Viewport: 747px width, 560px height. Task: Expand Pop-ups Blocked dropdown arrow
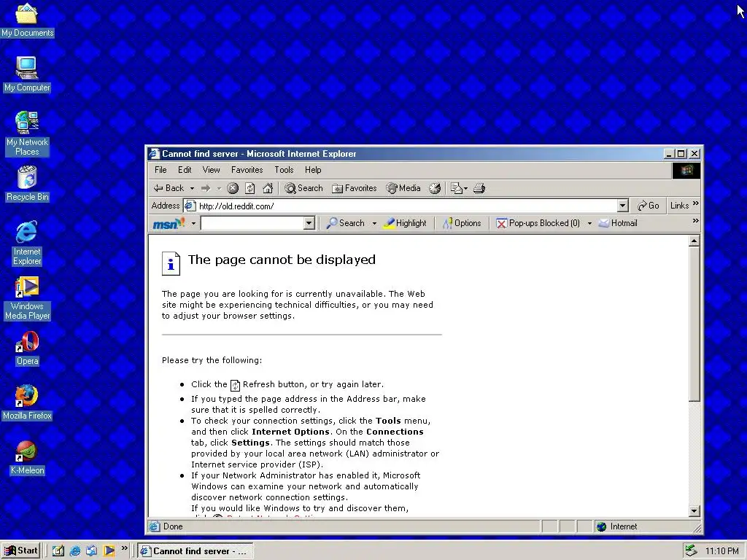point(589,223)
